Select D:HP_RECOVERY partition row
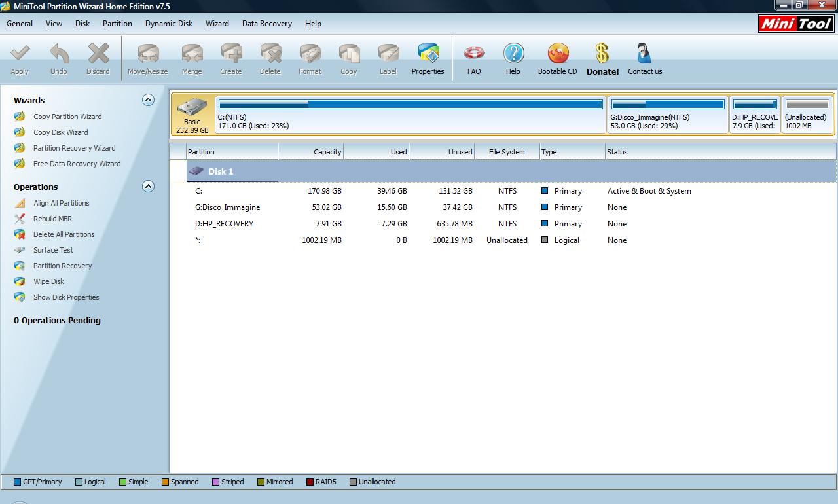 tap(503, 224)
